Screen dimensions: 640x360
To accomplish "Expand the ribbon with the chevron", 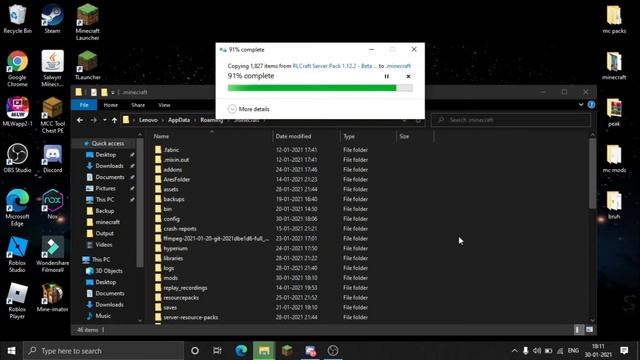I will click(x=581, y=105).
